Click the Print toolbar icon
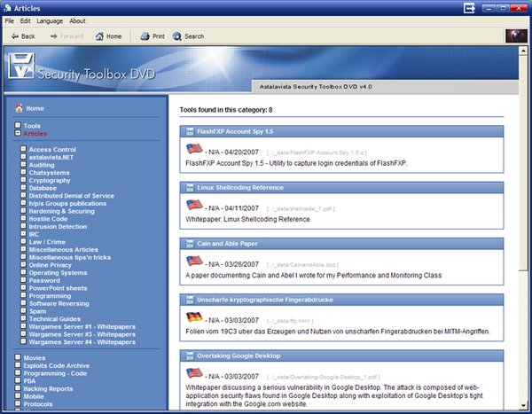This screenshot has height=414, width=532. pos(145,36)
